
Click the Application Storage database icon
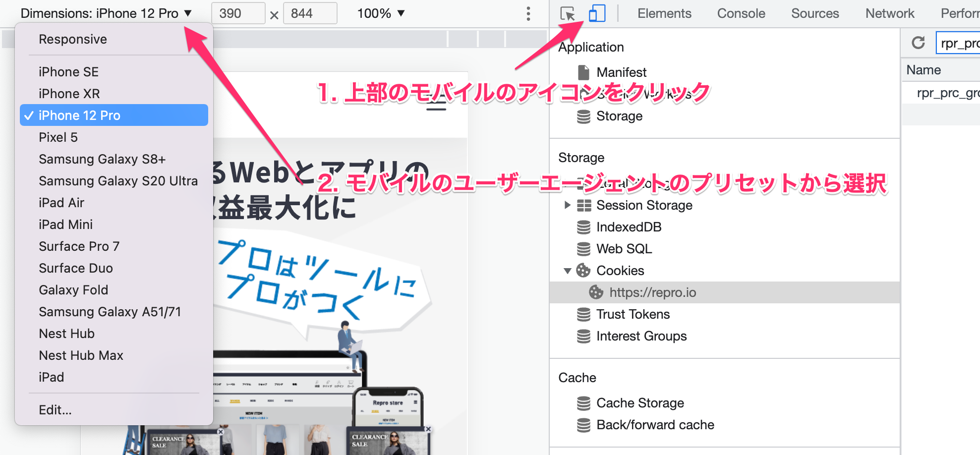pos(583,116)
